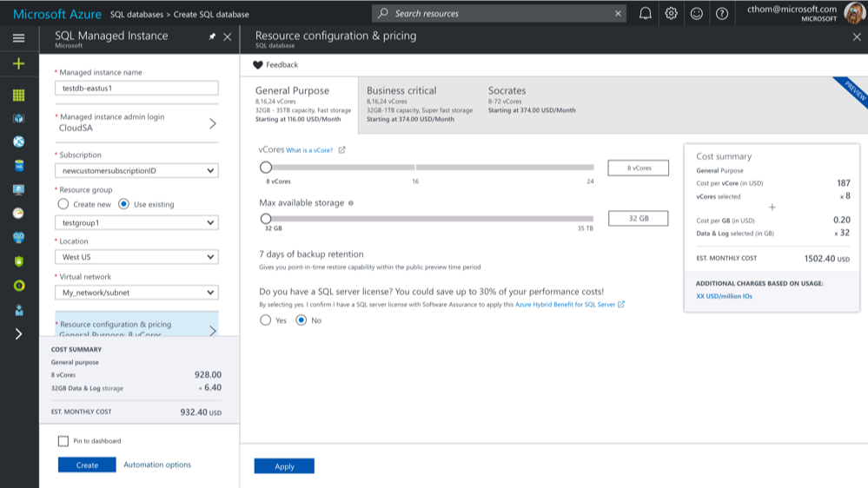This screenshot has height=488, width=868.
Task: Open the green circle billing icon
Action: pyautogui.click(x=19, y=286)
